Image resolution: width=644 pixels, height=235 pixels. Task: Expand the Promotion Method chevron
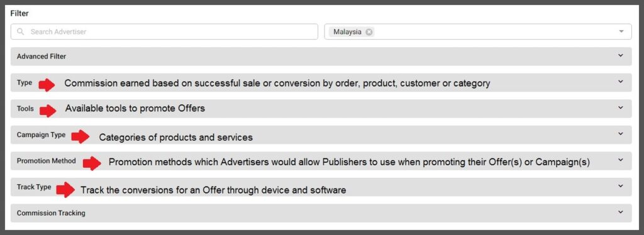(621, 160)
